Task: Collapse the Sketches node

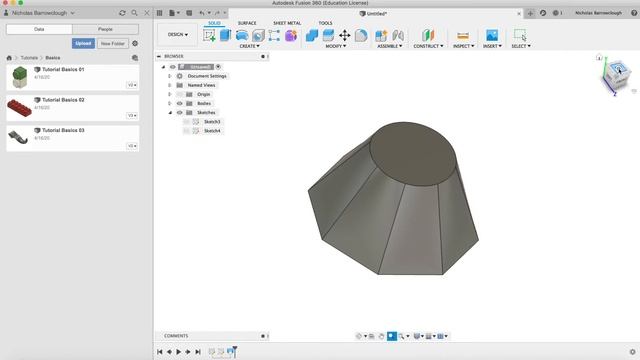Action: tap(170, 113)
